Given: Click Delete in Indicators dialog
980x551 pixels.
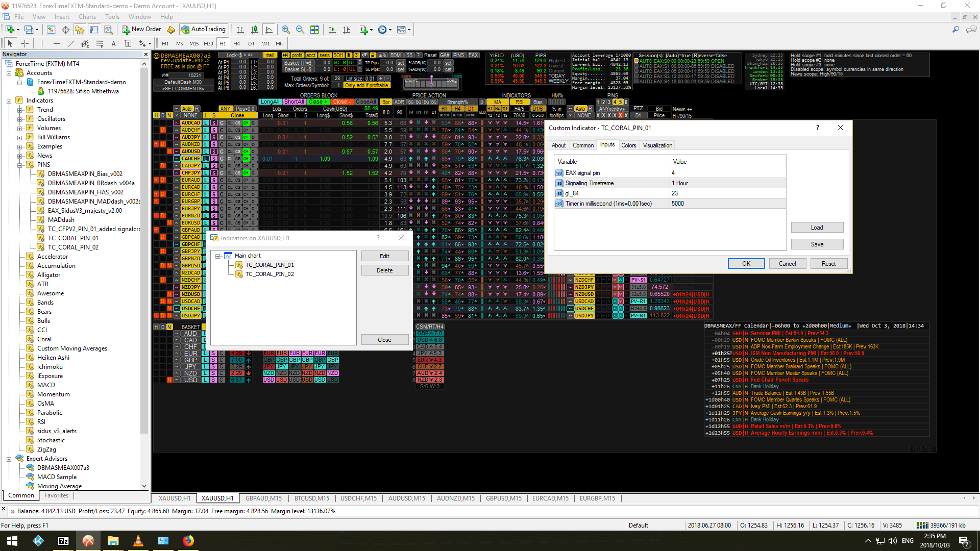Looking at the screenshot, I should [384, 270].
